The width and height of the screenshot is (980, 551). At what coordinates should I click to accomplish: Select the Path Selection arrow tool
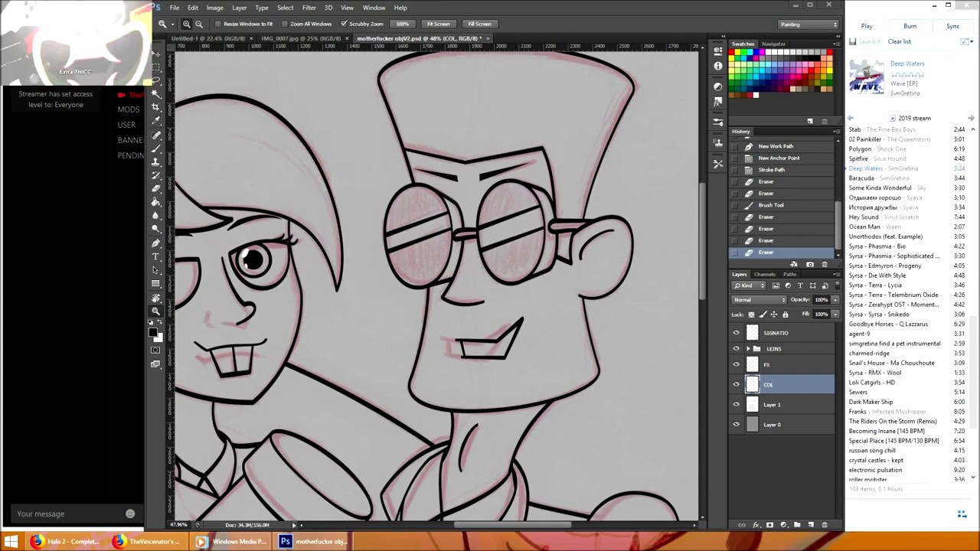156,270
